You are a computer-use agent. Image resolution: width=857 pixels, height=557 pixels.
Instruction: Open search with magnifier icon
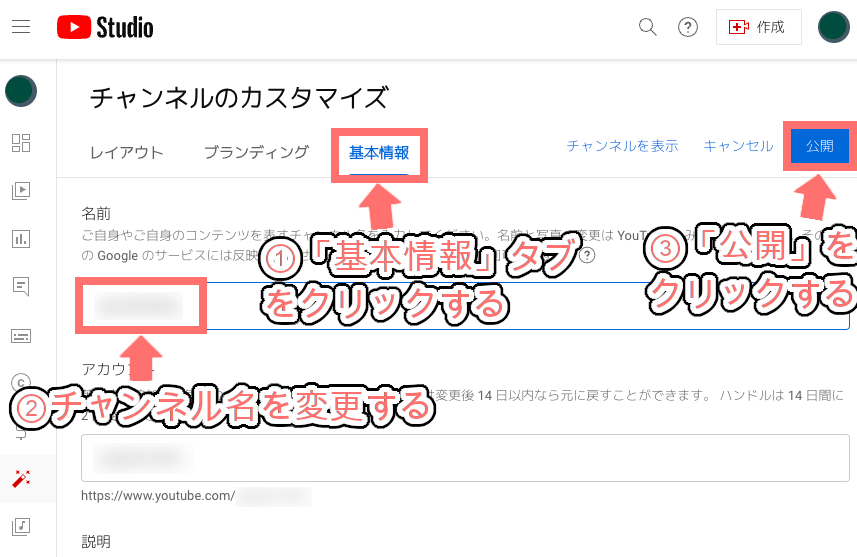(648, 27)
